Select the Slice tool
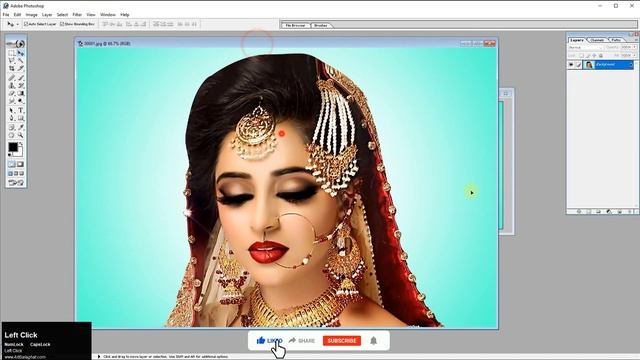Image resolution: width=640 pixels, height=360 pixels. (20, 68)
